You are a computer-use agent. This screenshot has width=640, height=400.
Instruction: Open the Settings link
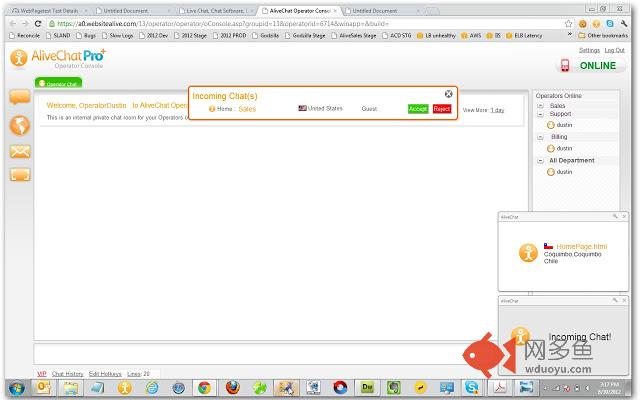click(x=589, y=50)
